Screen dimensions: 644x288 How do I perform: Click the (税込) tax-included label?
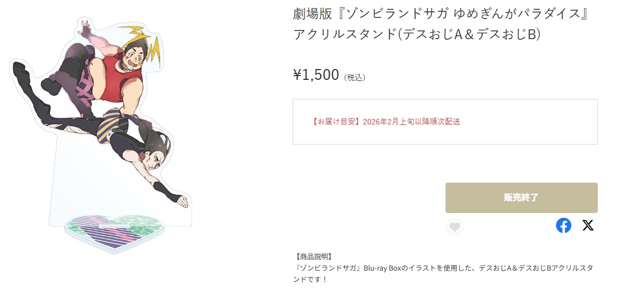355,78
